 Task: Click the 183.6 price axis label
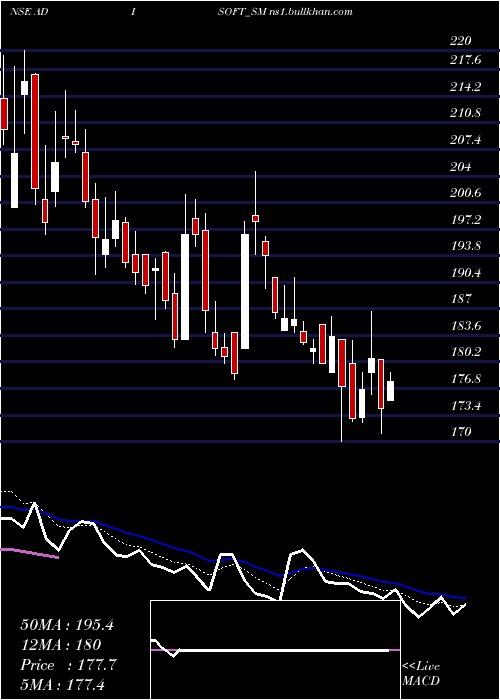coord(466,326)
